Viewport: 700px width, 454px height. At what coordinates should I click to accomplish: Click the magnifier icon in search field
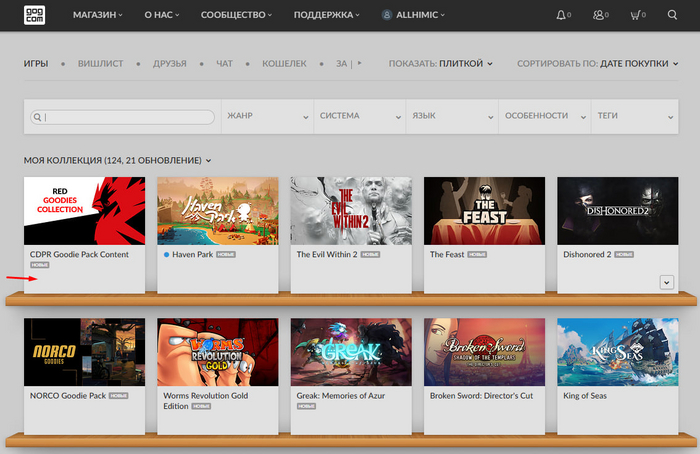pyautogui.click(x=38, y=117)
